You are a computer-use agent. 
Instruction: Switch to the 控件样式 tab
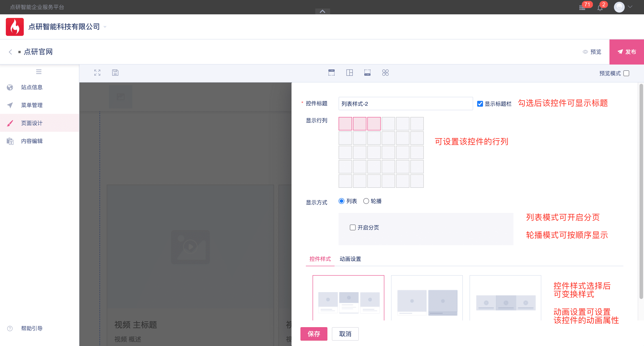[320, 259]
